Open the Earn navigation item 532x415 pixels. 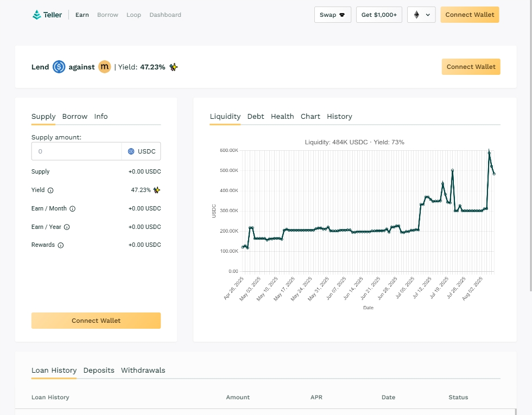pos(82,15)
